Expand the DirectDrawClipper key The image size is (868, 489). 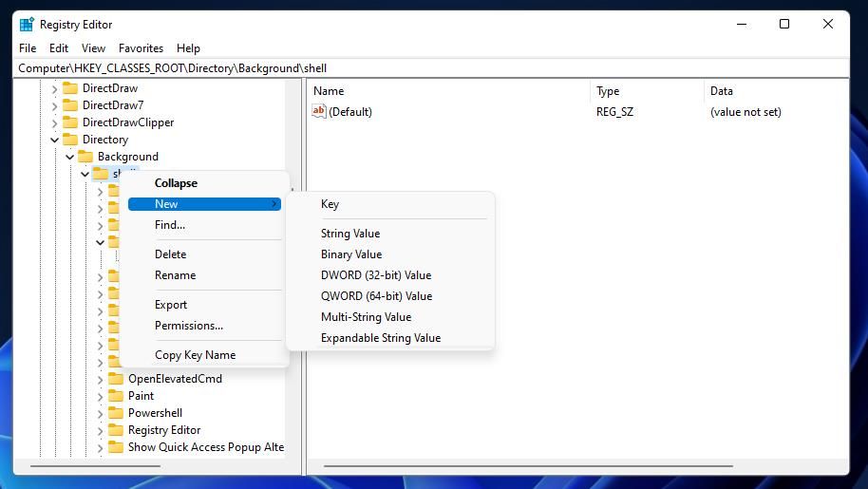[x=54, y=122]
